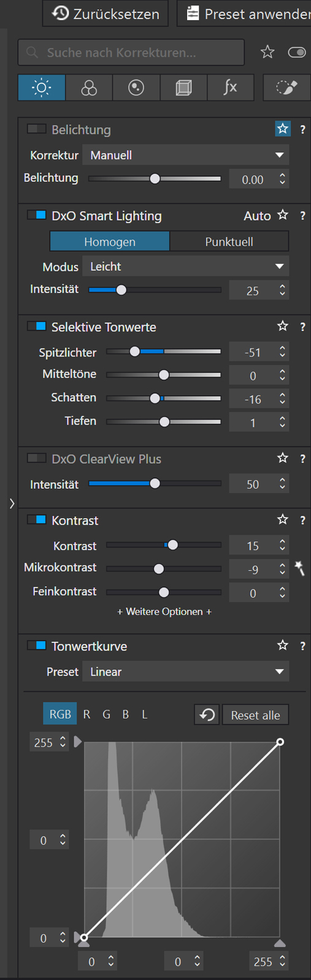Click the Reset alle button
Image resolution: width=311 pixels, height=980 pixels.
click(x=255, y=715)
